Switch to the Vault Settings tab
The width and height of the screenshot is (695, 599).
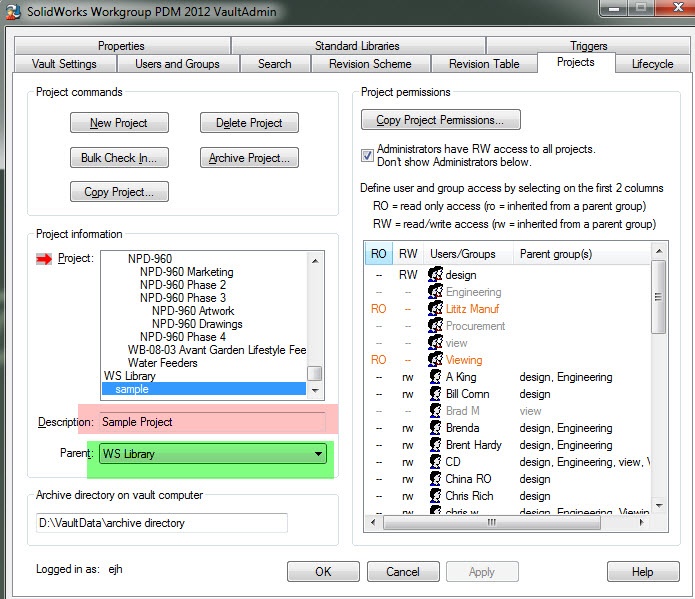click(64, 64)
